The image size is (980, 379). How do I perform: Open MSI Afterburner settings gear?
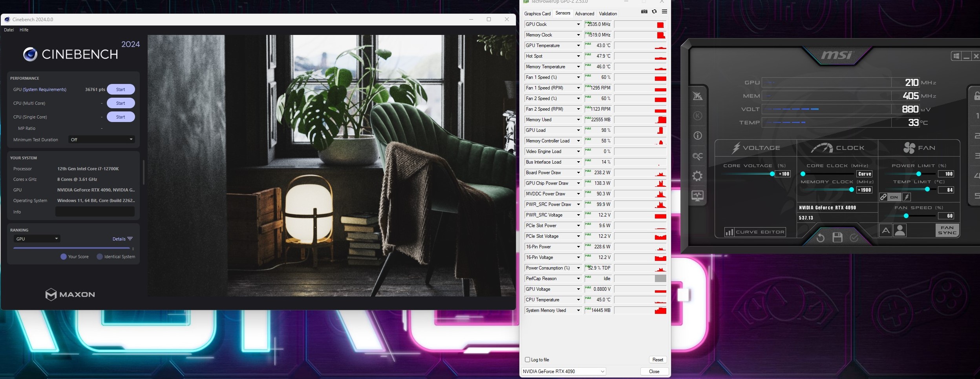pos(697,176)
